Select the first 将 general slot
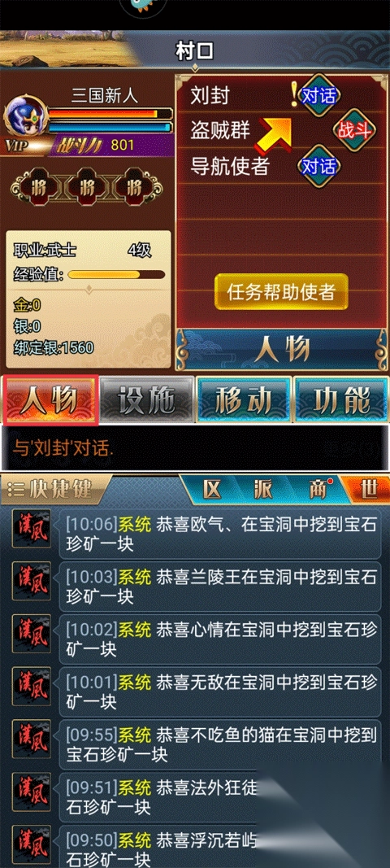The image size is (390, 868). tap(39, 188)
